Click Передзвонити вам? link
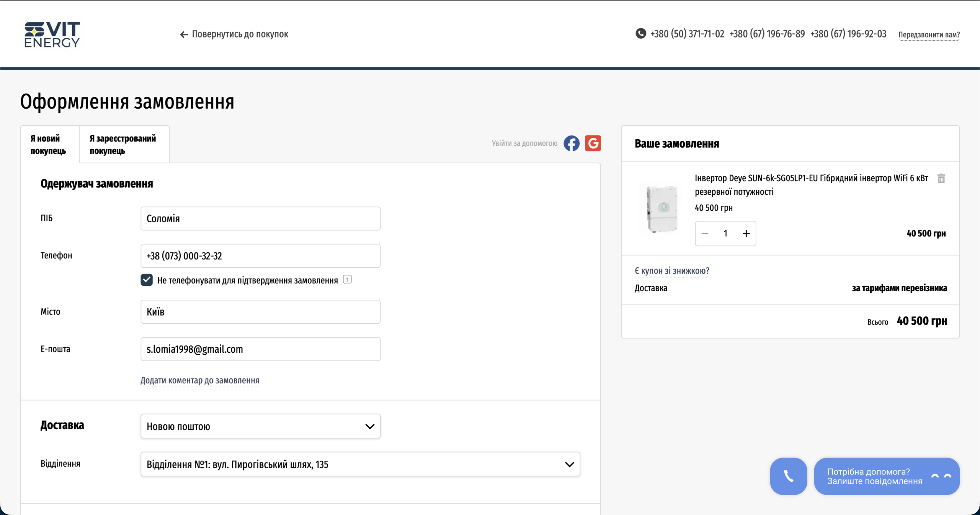This screenshot has height=515, width=980. [929, 35]
